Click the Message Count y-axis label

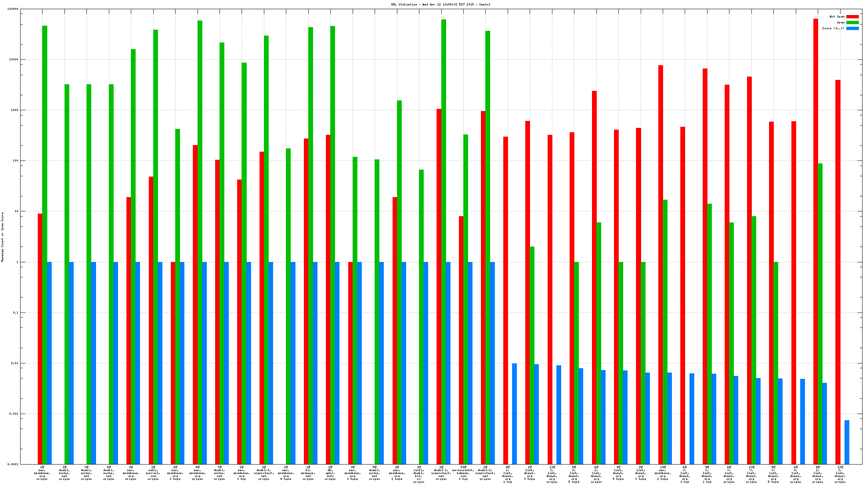click(2, 237)
